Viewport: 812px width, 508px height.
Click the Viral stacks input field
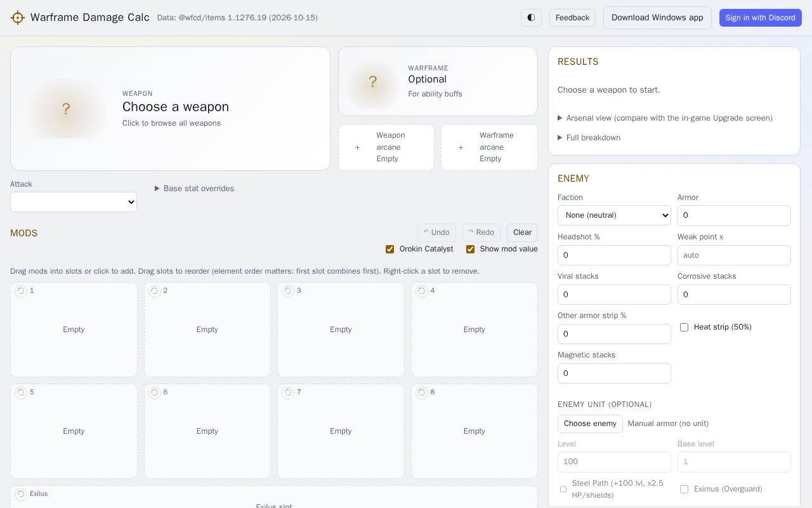coord(614,295)
